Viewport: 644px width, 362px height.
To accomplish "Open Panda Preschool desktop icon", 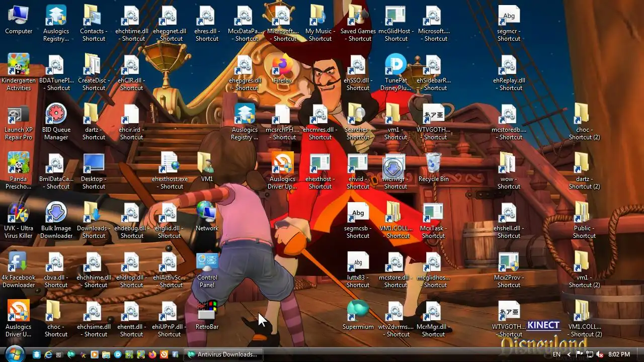I will pyautogui.click(x=19, y=171).
